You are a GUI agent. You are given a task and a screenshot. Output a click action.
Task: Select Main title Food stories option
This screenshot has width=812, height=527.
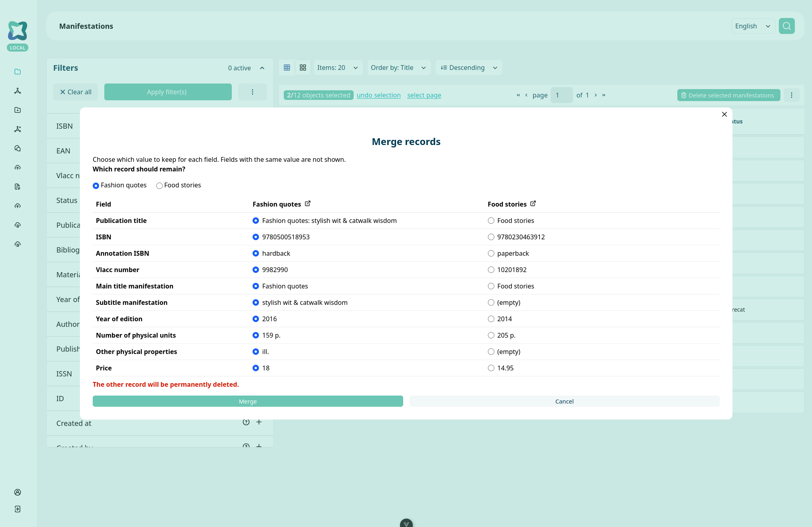(x=491, y=286)
